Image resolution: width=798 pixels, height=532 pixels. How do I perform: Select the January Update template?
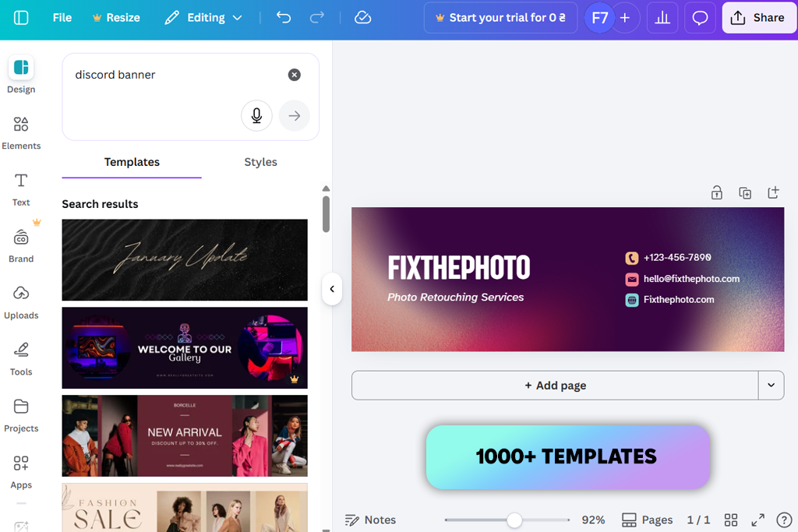(185, 260)
